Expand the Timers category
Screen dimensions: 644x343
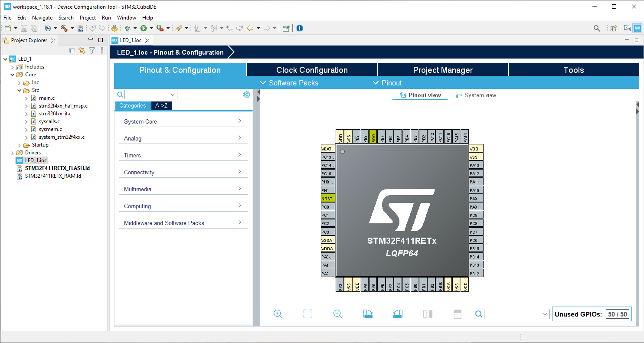(x=183, y=155)
